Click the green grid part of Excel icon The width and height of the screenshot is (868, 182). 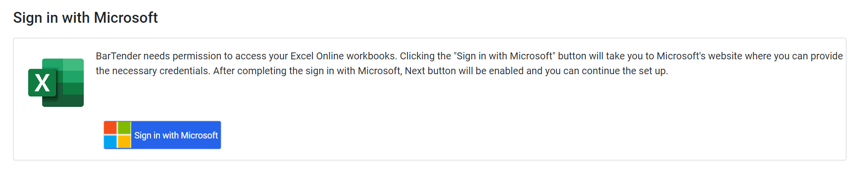point(71,83)
